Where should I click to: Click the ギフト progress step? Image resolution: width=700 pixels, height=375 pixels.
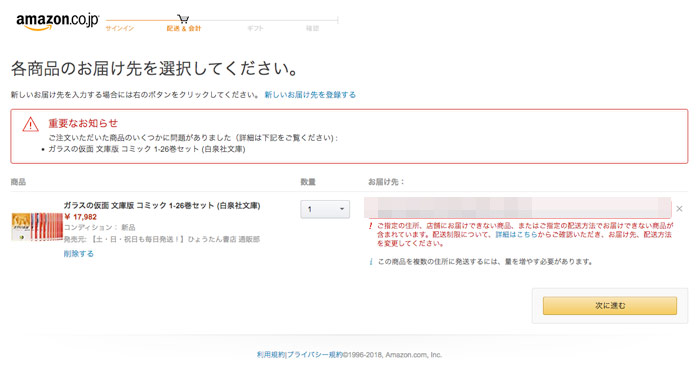(255, 28)
